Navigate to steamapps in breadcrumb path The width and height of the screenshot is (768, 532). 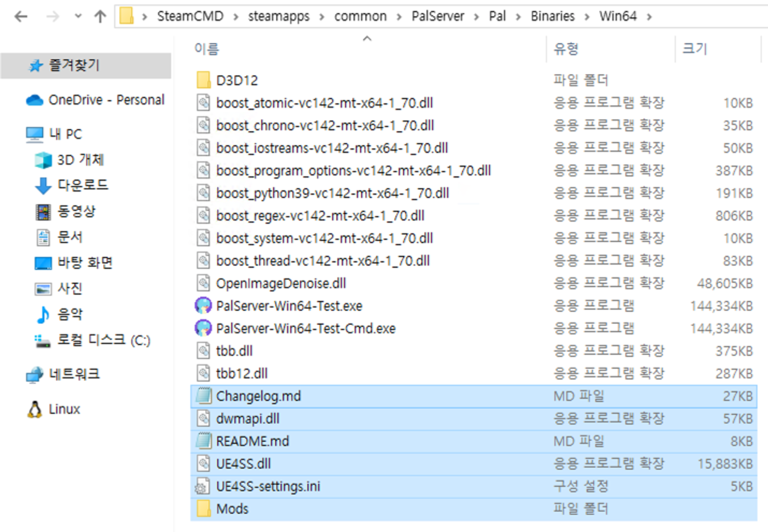278,17
